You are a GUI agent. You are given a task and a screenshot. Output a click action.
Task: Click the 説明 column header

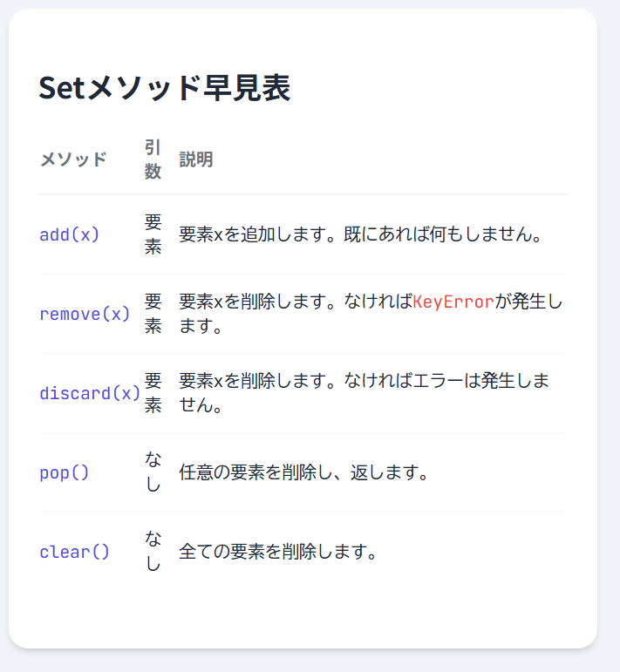point(196,160)
